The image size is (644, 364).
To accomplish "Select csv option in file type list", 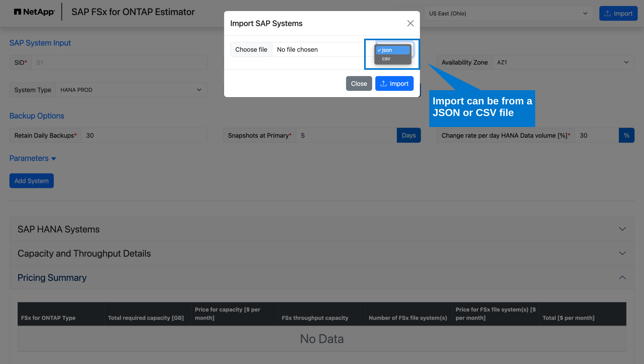I will click(x=393, y=59).
